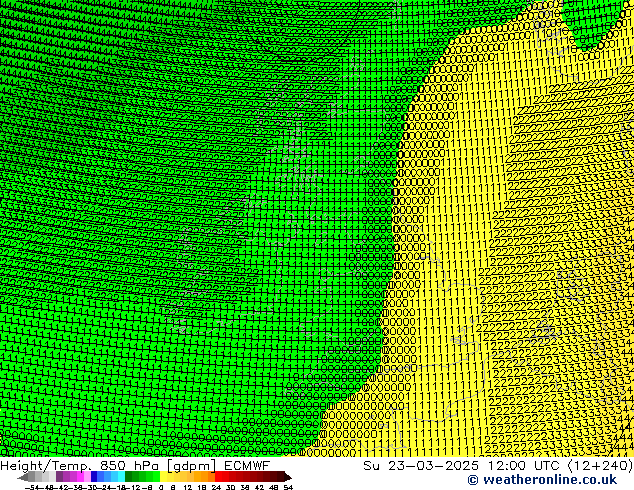Select the dark purple swatch above -42
The image size is (634, 490).
click(x=59, y=477)
